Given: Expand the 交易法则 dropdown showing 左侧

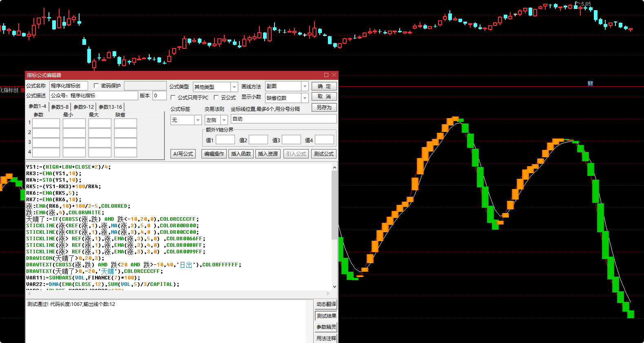Looking at the screenshot, I should tap(224, 120).
